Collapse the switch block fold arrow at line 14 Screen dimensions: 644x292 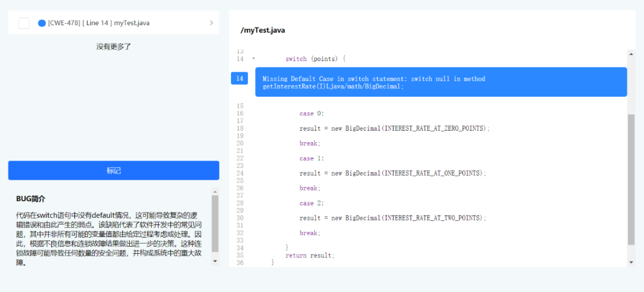tap(253, 59)
